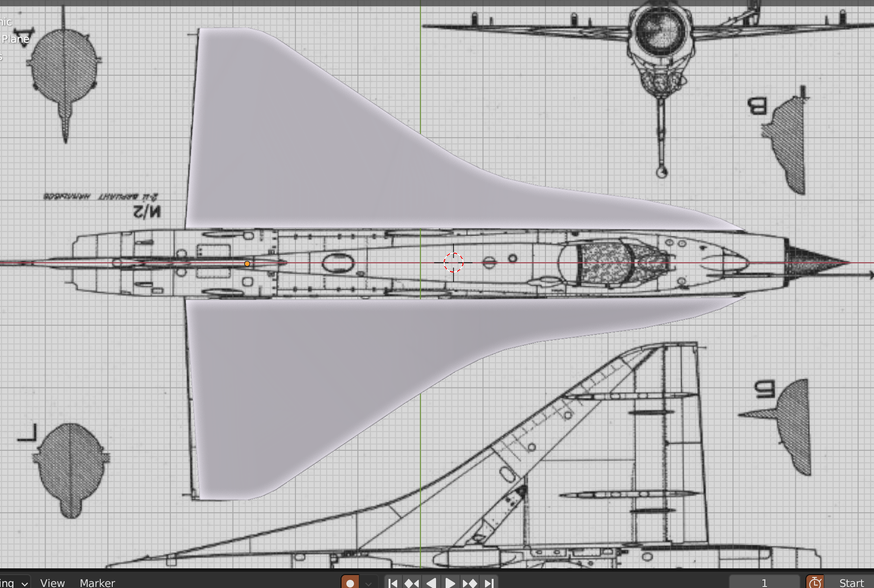Play the animation forward

(x=450, y=583)
